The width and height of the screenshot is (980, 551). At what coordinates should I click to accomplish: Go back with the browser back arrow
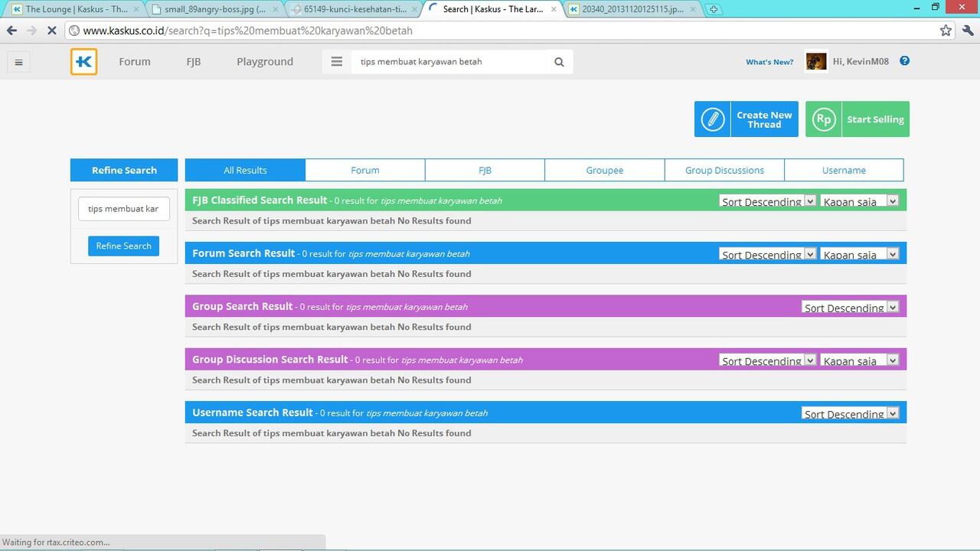(x=11, y=31)
